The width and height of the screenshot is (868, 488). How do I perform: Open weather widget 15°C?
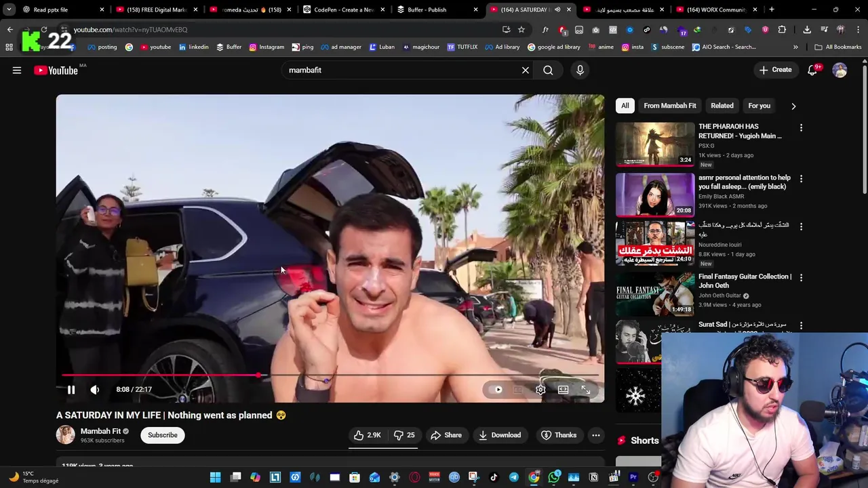point(34,477)
